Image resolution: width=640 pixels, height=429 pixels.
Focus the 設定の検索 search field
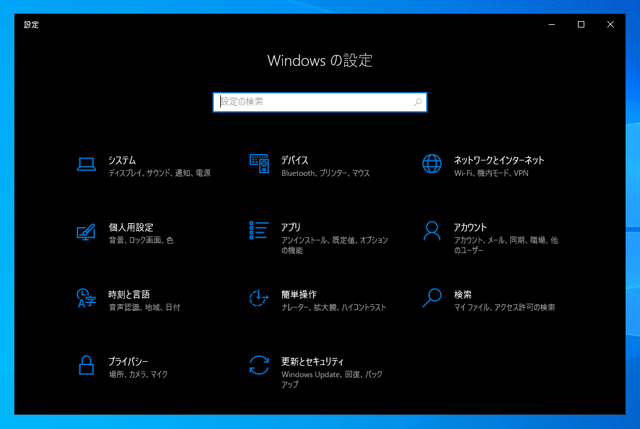(x=320, y=102)
